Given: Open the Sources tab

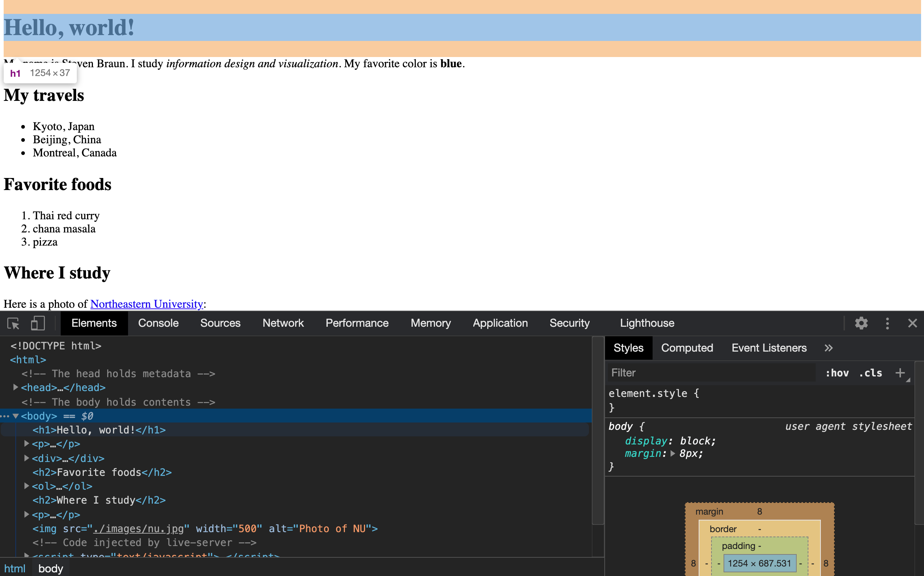Looking at the screenshot, I should tap(220, 323).
